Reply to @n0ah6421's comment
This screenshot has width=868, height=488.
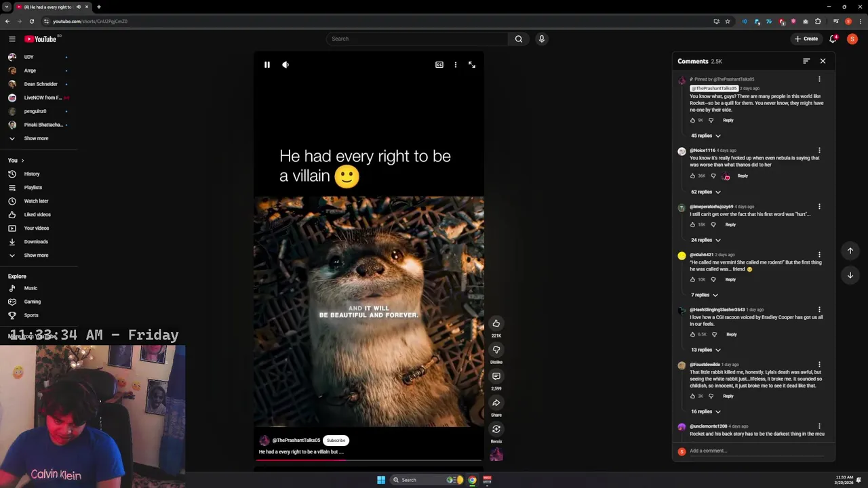click(x=730, y=279)
